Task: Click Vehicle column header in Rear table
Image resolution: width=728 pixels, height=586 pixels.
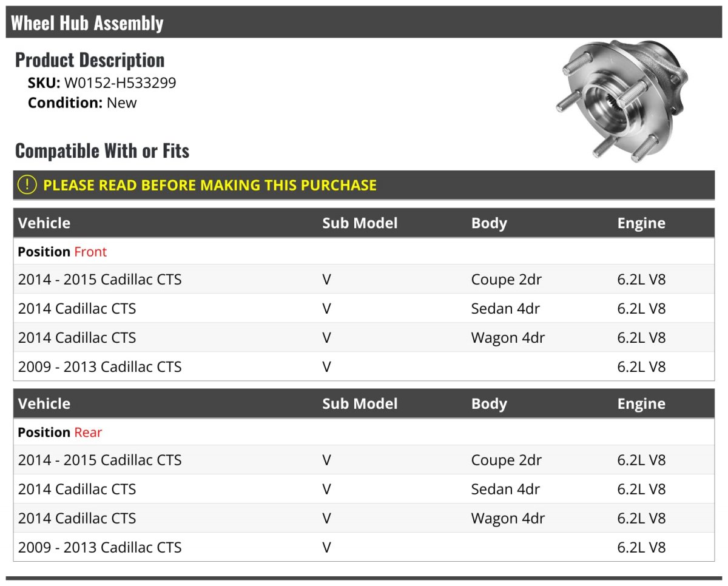Action: [44, 404]
